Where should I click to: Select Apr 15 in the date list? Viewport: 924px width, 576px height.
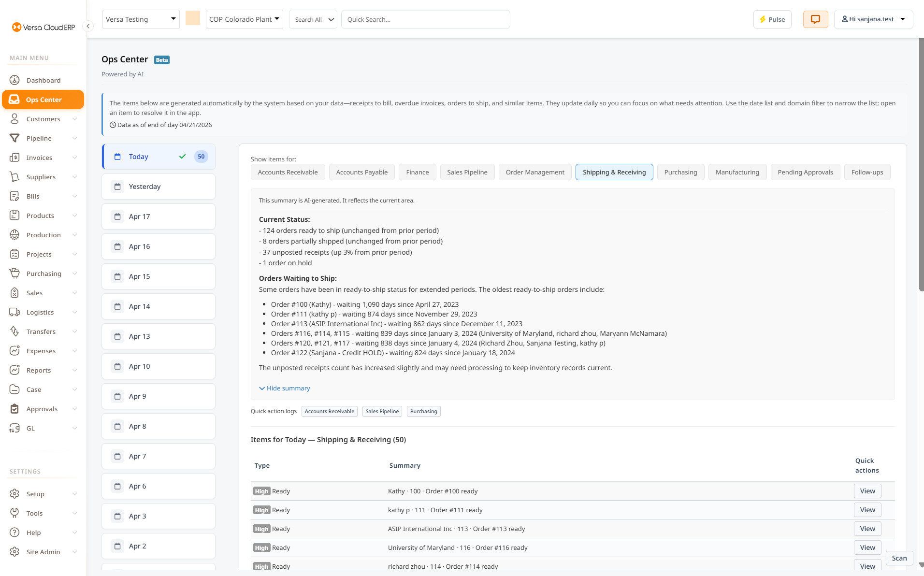coord(159,276)
